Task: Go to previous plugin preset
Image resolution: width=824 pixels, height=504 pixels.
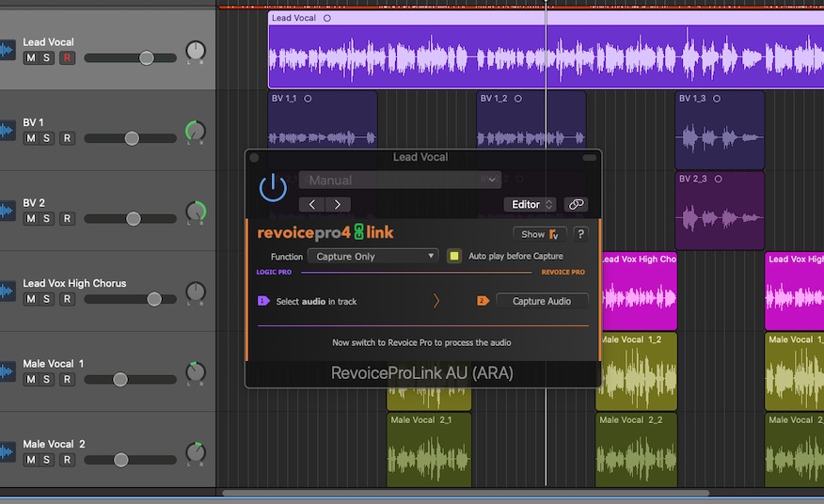Action: (311, 204)
